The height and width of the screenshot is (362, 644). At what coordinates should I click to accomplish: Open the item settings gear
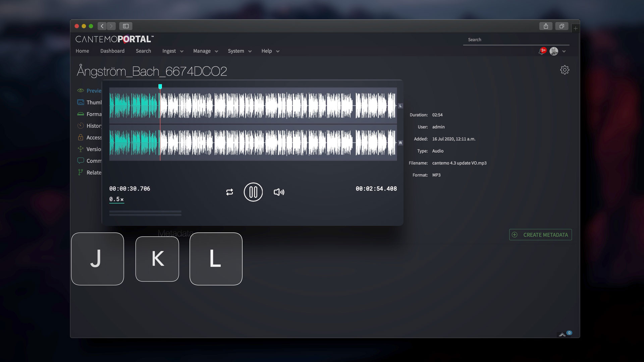coord(565,70)
